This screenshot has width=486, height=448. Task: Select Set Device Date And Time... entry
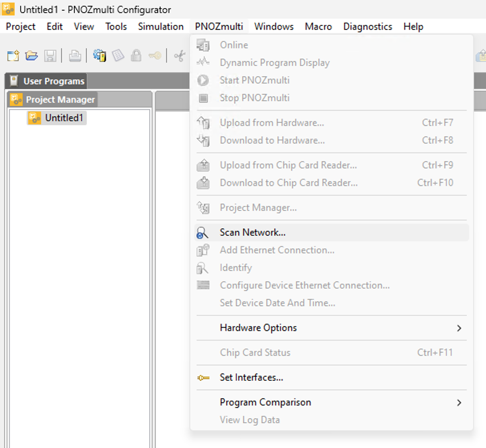click(x=332, y=303)
